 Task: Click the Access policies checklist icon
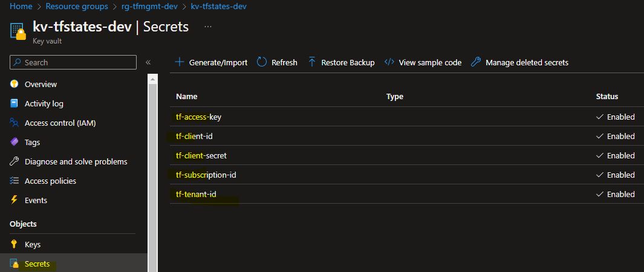pyautogui.click(x=15, y=181)
